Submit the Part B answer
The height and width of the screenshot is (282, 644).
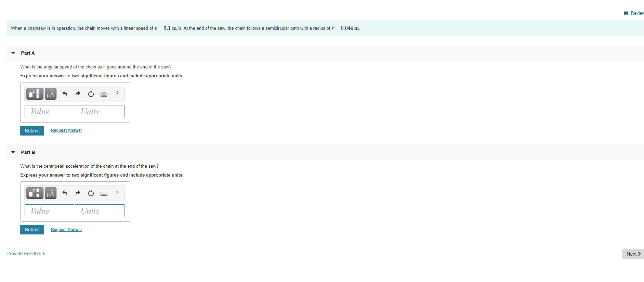[32, 230]
